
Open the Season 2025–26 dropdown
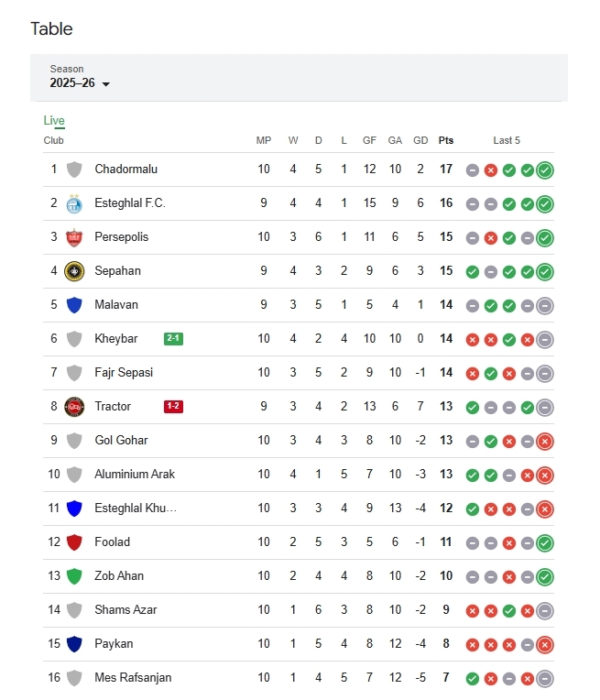point(81,83)
